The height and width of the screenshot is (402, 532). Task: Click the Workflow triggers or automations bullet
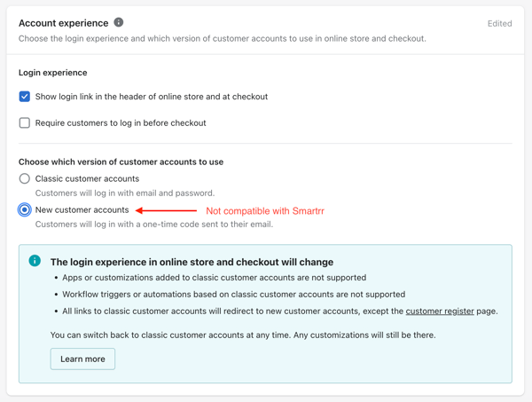[x=234, y=295]
